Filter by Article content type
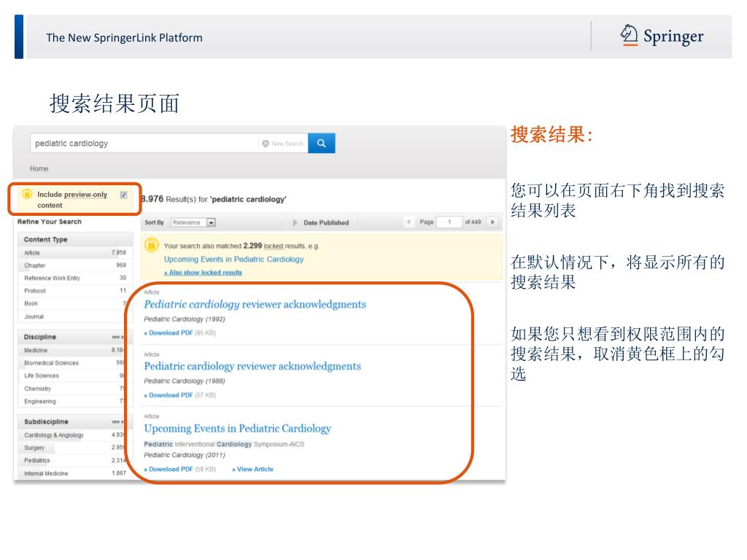 point(75,253)
